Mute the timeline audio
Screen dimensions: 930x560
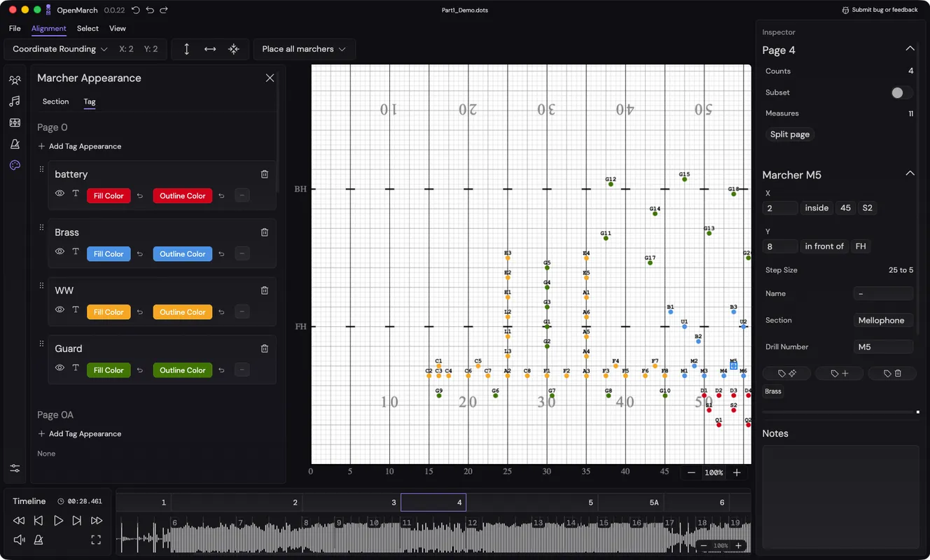[x=20, y=540]
